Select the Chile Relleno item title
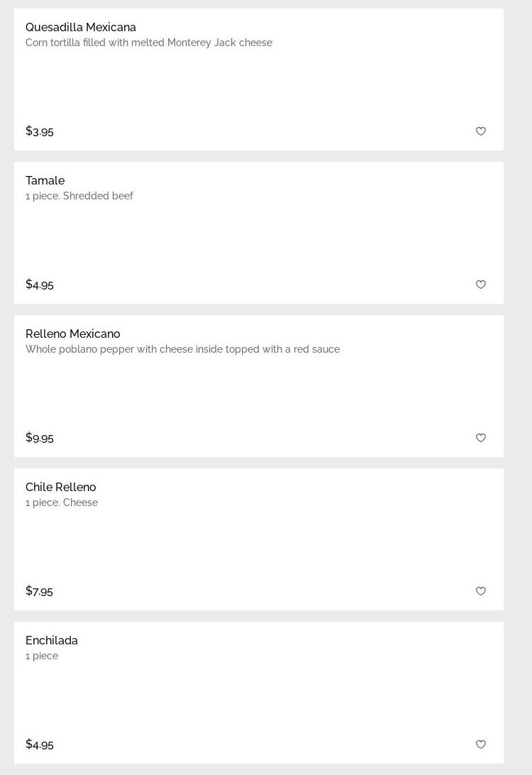This screenshot has width=532, height=775. pos(61,487)
